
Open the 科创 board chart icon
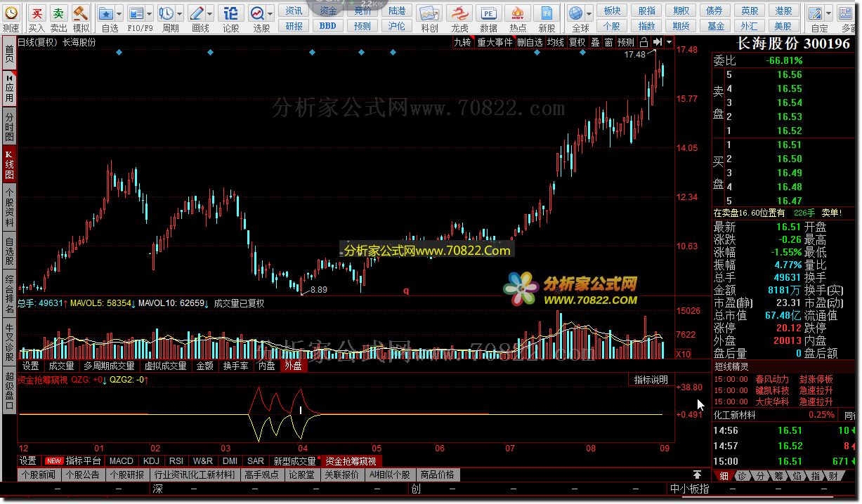click(x=429, y=13)
